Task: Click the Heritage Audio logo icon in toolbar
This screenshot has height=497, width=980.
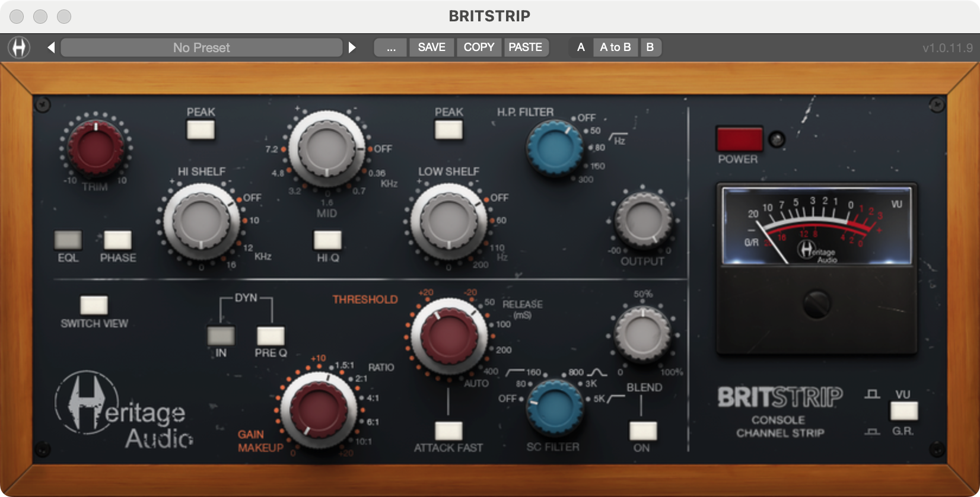Action: point(19,47)
